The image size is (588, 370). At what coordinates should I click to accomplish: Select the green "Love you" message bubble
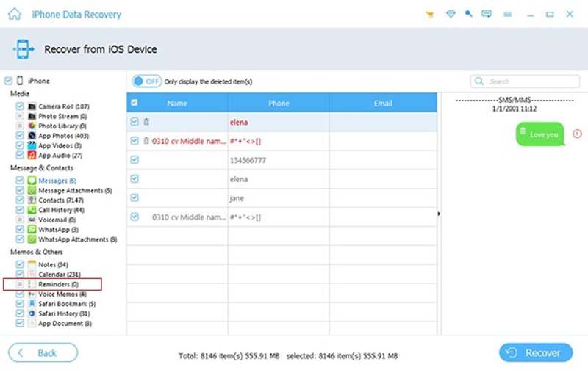pyautogui.click(x=539, y=134)
